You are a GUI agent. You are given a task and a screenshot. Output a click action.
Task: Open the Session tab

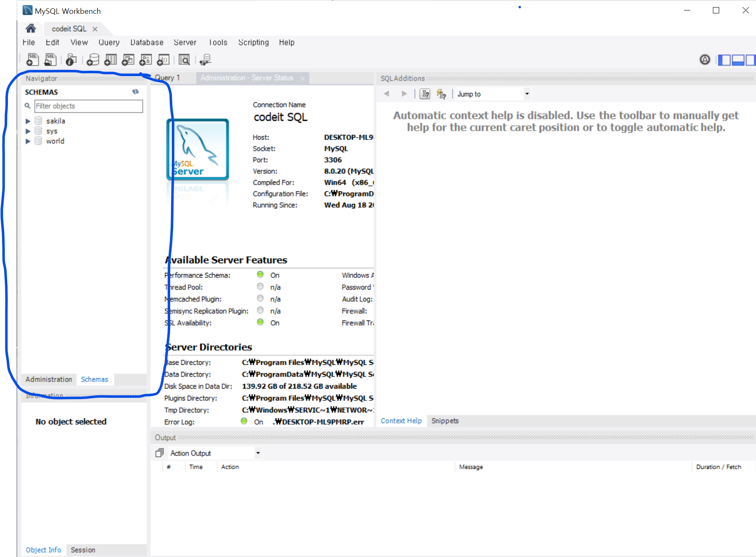[x=83, y=550]
